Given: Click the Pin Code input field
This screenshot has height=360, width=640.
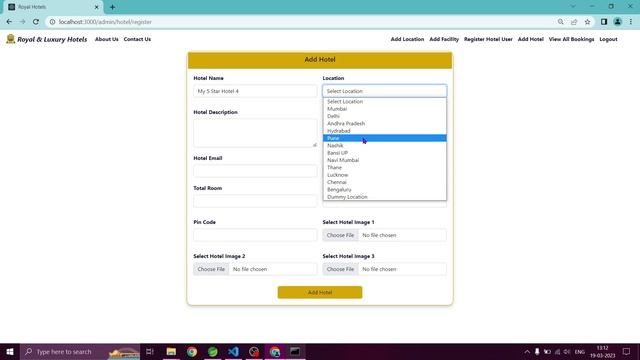Looking at the screenshot, I should click(x=255, y=235).
